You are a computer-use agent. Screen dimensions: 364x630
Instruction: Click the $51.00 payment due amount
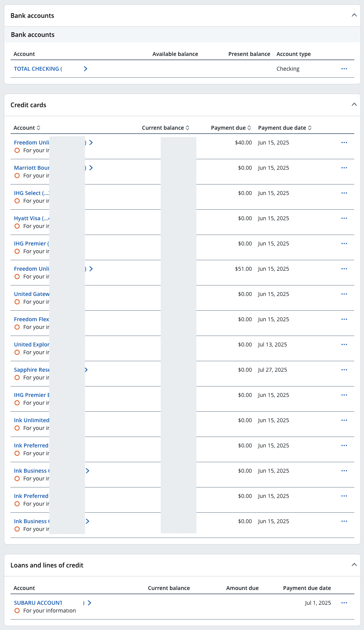click(x=243, y=269)
